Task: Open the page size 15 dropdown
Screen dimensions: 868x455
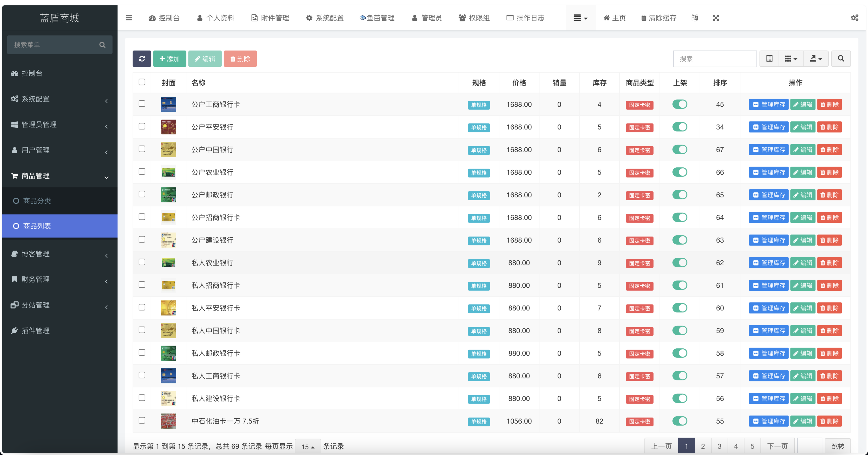Action: [307, 446]
